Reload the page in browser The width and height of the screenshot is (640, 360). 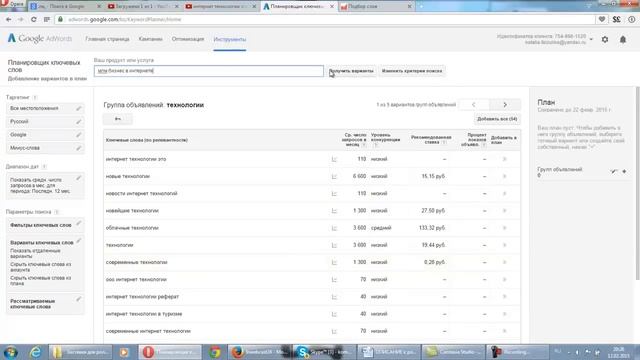pos(33,19)
